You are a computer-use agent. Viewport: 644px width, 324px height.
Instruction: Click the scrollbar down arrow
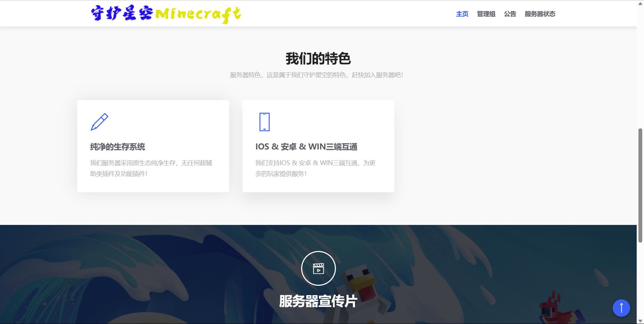tap(640, 321)
